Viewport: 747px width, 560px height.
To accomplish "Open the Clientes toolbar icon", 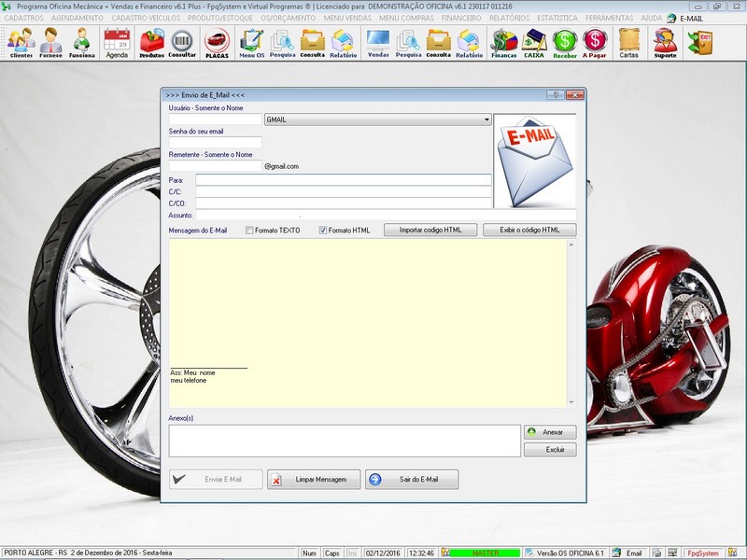I will click(21, 42).
